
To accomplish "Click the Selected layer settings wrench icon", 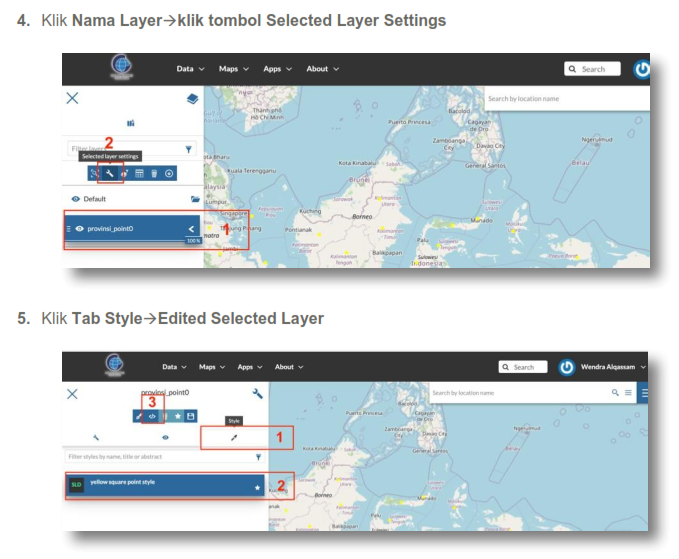I will [x=110, y=173].
